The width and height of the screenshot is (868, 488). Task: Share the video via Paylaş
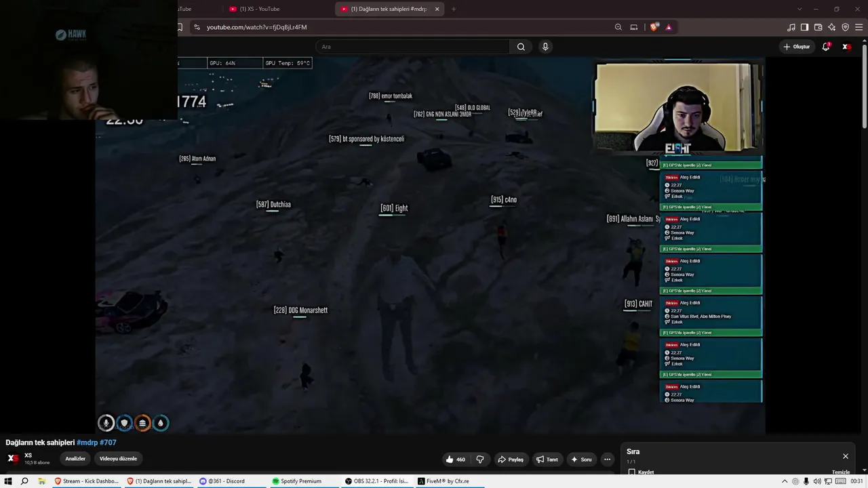511,460
